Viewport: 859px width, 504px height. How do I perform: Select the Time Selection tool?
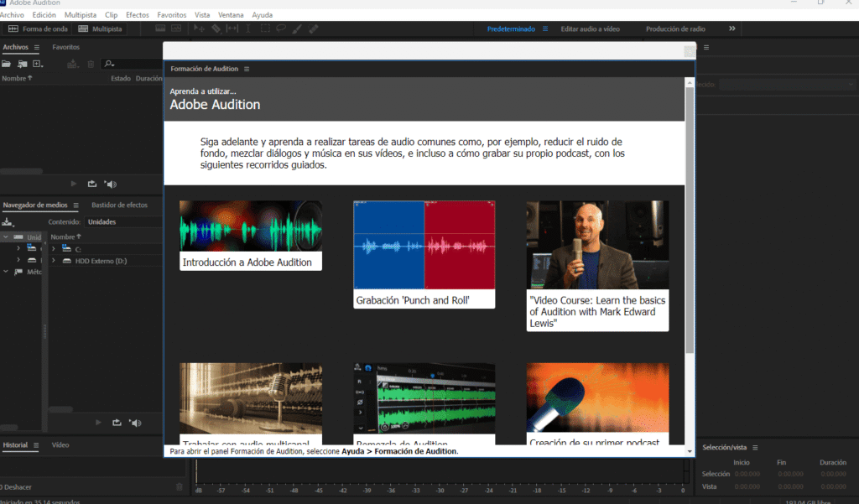(x=248, y=29)
